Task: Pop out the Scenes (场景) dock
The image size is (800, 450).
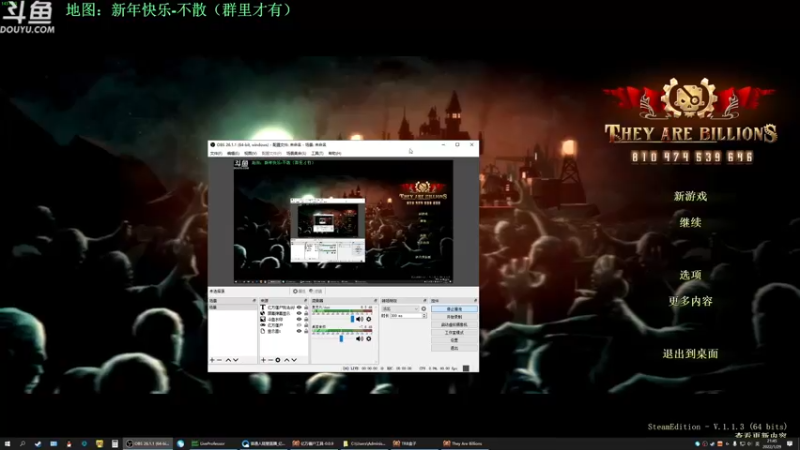Action: [x=254, y=301]
